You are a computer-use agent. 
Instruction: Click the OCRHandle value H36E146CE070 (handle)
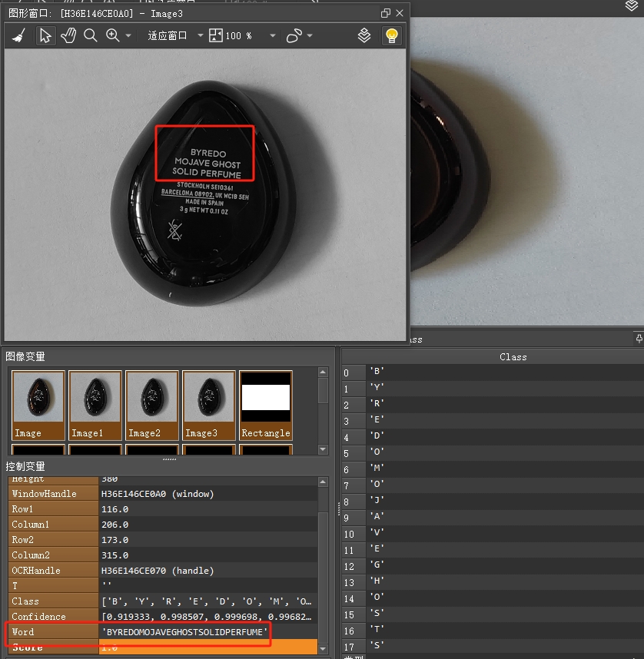[158, 571]
